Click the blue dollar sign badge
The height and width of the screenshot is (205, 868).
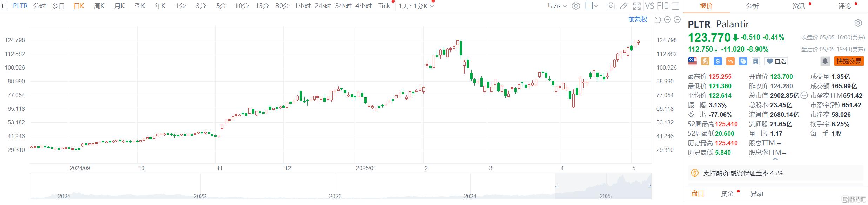tap(718, 61)
